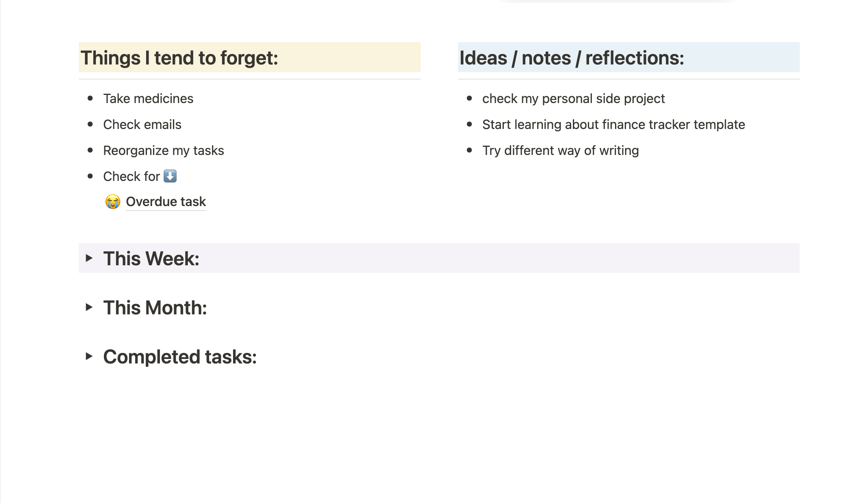Click the This Week heading text
The height and width of the screenshot is (503, 868).
151,258
